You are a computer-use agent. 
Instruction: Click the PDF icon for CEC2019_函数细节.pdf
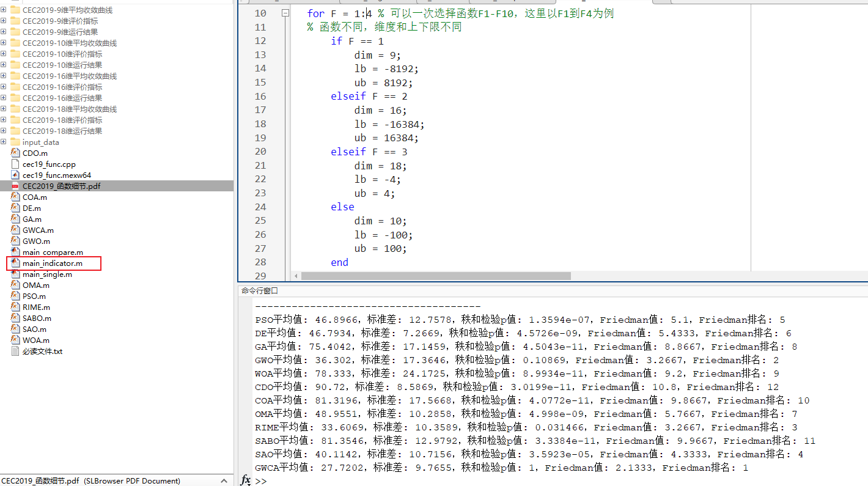tap(15, 186)
